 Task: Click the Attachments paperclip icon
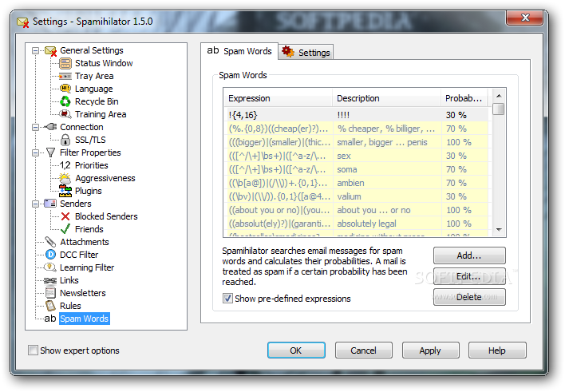tap(50, 242)
